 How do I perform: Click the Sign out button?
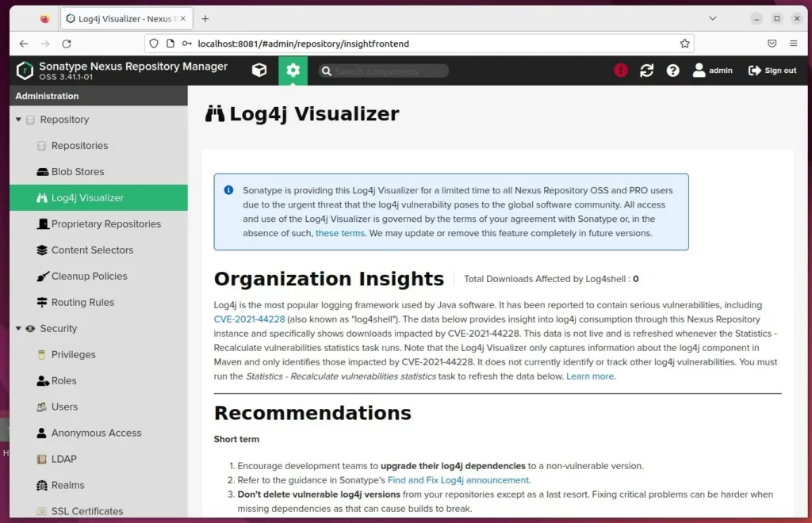(772, 71)
